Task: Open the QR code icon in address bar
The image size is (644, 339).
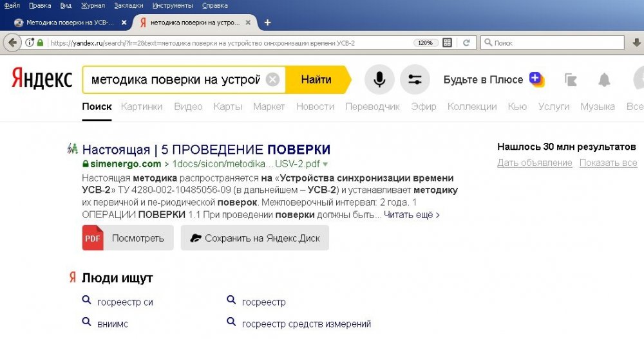Action: pyautogui.click(x=448, y=42)
